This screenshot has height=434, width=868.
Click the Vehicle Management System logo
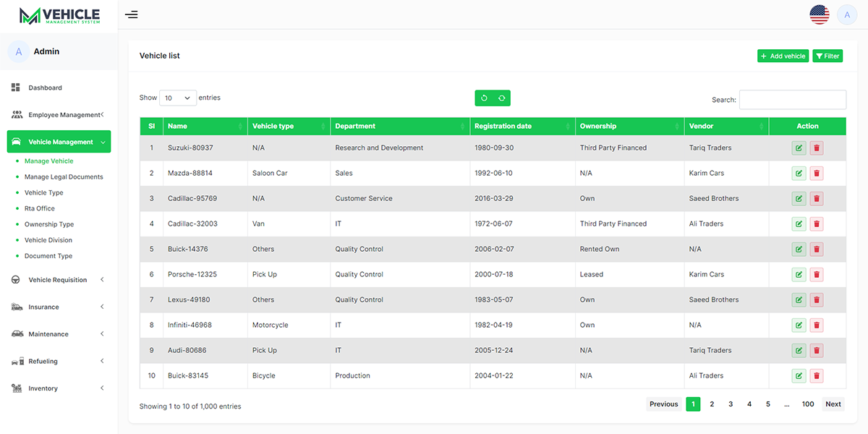click(60, 14)
